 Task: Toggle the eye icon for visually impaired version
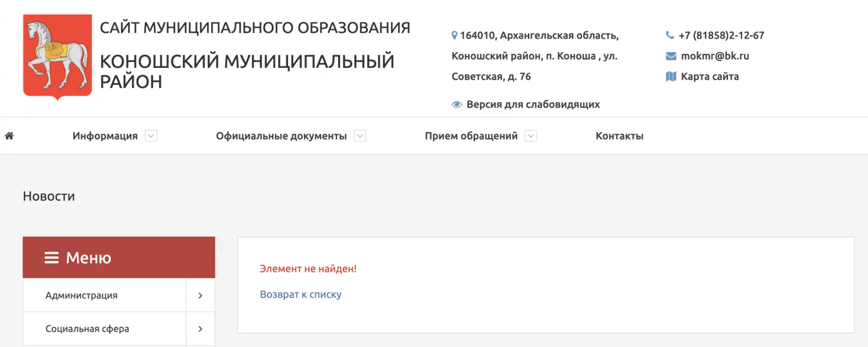457,104
